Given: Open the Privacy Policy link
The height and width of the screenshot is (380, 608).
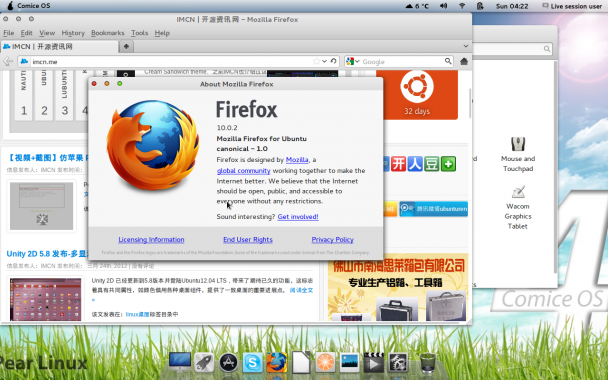Looking at the screenshot, I should tap(332, 240).
